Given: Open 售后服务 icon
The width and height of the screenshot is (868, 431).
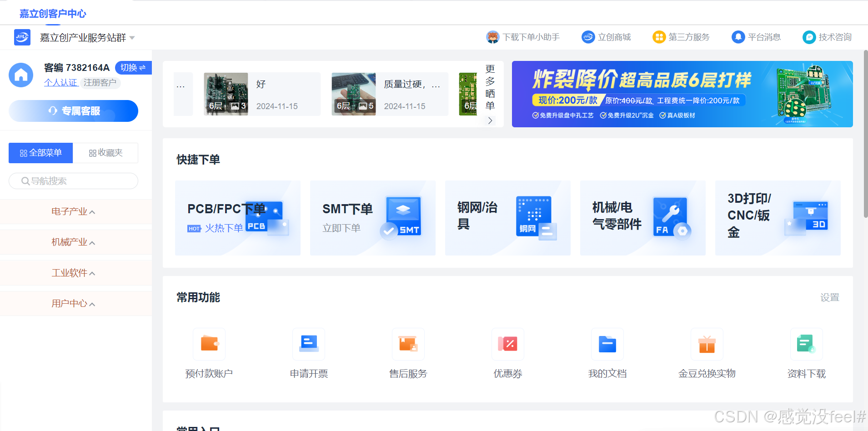Looking at the screenshot, I should [408, 344].
